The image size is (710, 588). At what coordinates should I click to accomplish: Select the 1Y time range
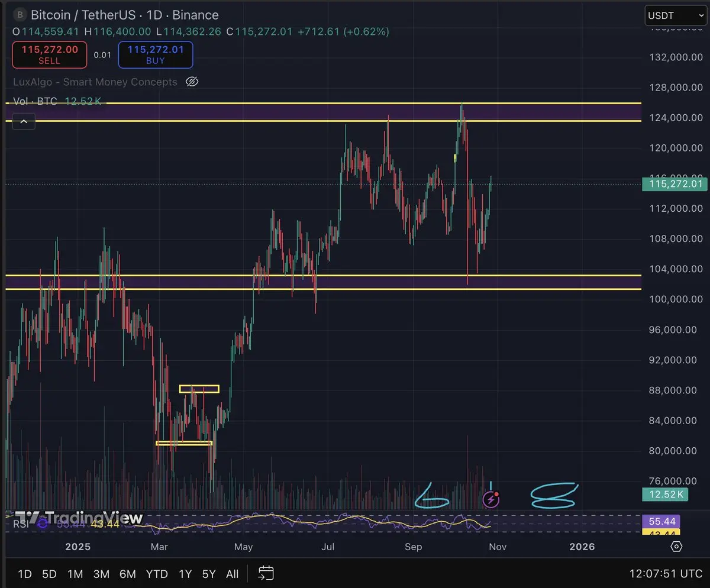[185, 574]
